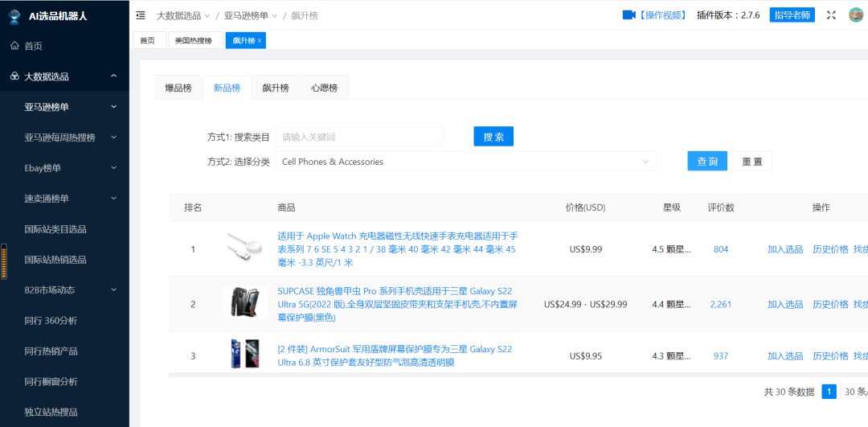Click the 大数据选品 sidebar icon
This screenshot has width=868, height=427.
pos(15,76)
